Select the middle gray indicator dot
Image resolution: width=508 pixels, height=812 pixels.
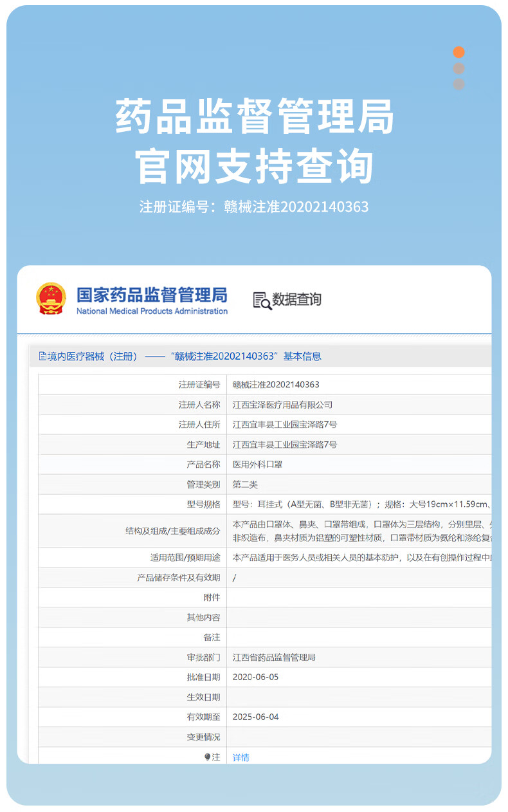pos(458,68)
